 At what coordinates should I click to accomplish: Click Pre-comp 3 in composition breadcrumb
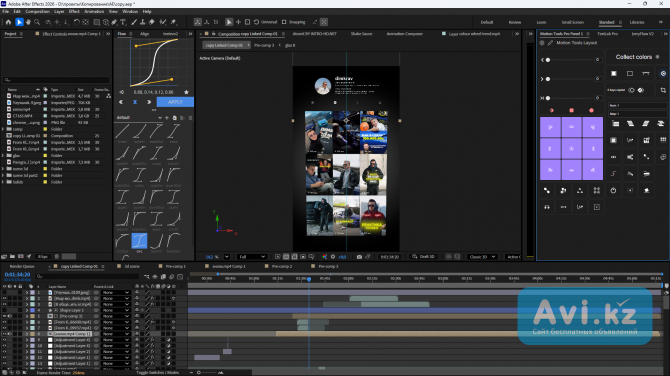[x=264, y=45]
